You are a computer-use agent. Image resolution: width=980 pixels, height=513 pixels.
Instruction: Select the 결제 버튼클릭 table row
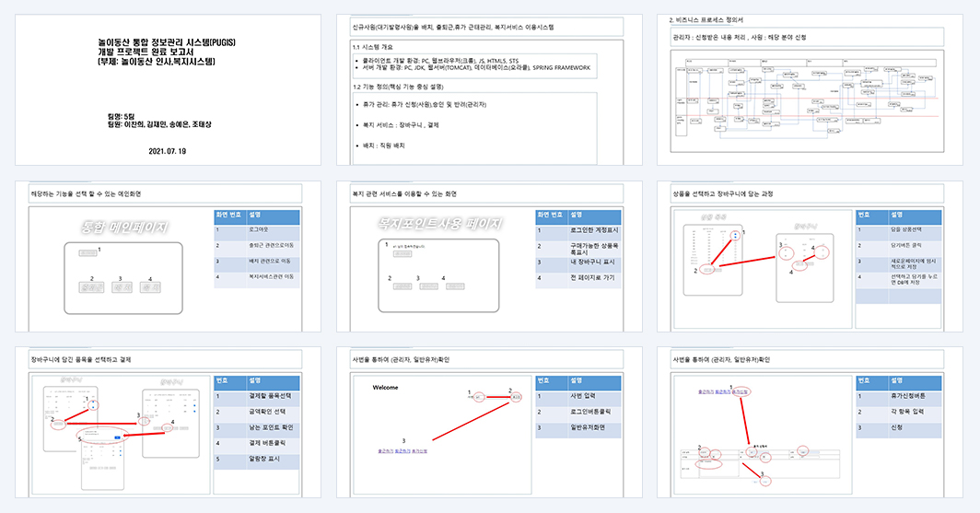257,443
